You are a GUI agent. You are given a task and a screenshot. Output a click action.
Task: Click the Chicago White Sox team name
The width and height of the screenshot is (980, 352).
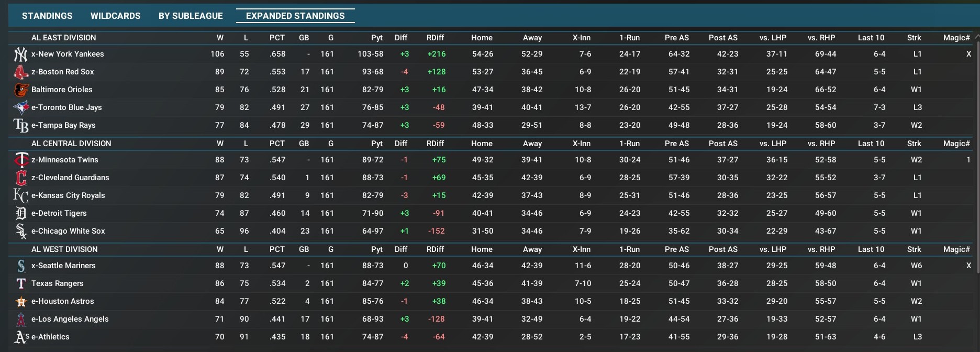68,231
